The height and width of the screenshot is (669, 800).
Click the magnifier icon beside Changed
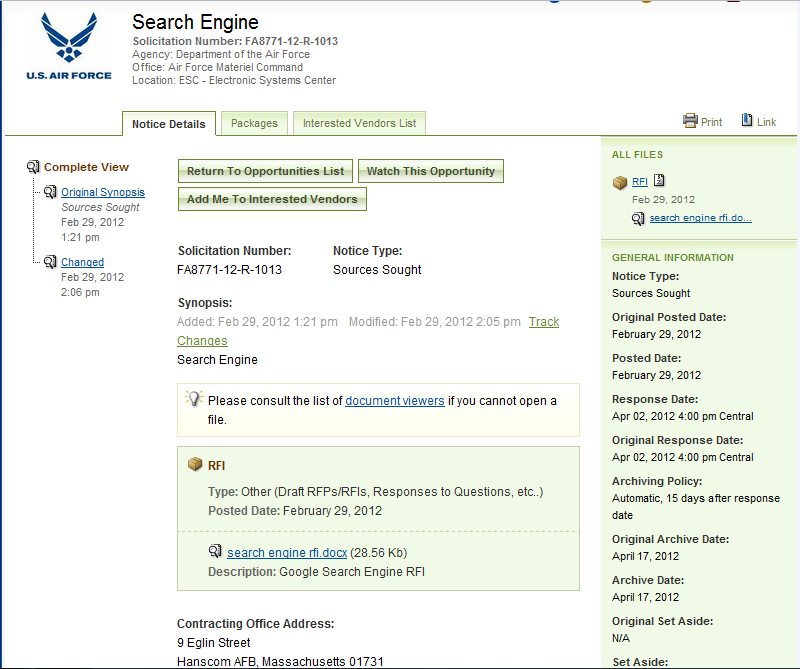click(x=50, y=262)
